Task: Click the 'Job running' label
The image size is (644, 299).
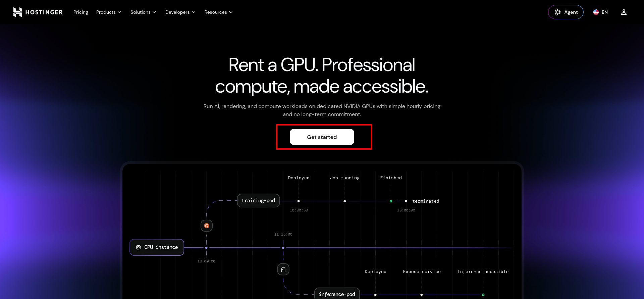Action: coord(345,178)
